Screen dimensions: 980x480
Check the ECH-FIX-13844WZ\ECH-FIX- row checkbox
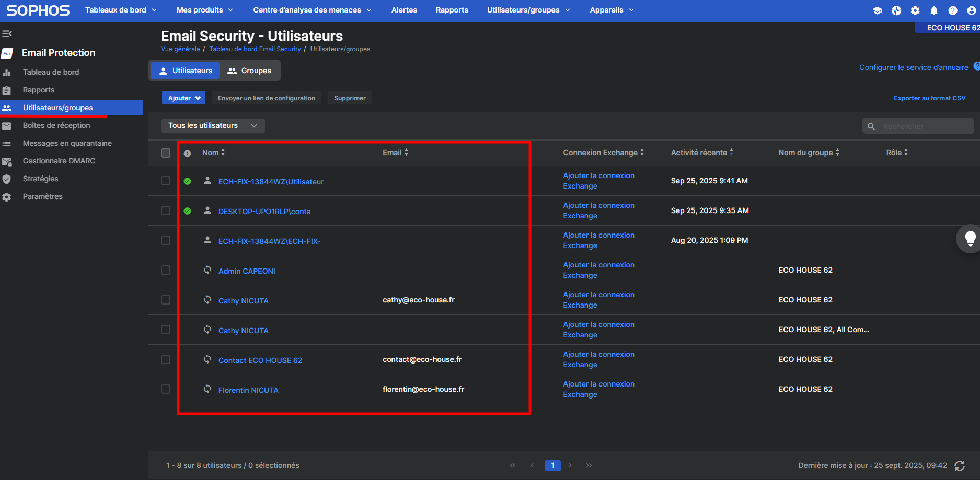point(166,240)
